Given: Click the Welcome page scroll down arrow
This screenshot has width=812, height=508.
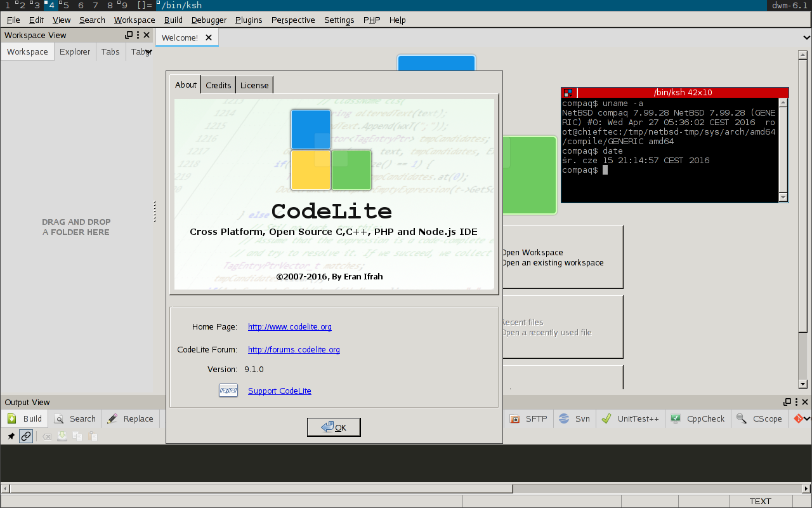Looking at the screenshot, I should (x=803, y=384).
